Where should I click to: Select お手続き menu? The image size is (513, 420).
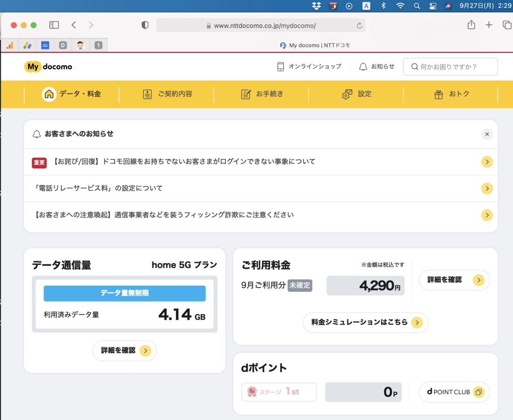click(262, 94)
